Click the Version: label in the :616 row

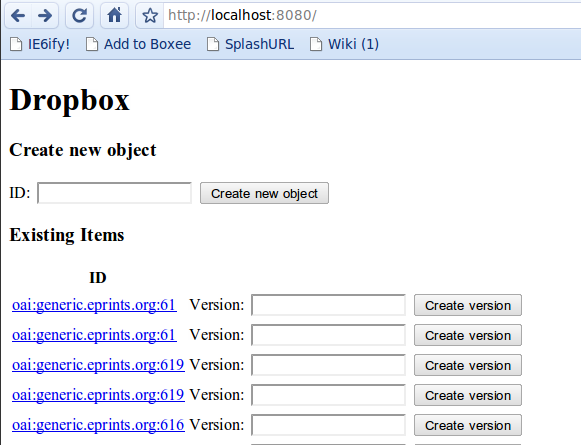pyautogui.click(x=217, y=425)
